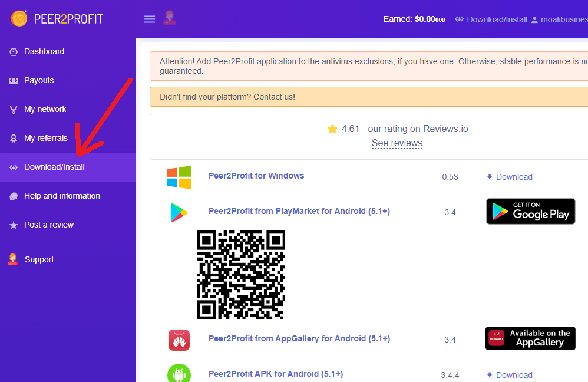
Task: Open Peer2Profit from PlayMarket for Android link
Action: click(x=299, y=211)
